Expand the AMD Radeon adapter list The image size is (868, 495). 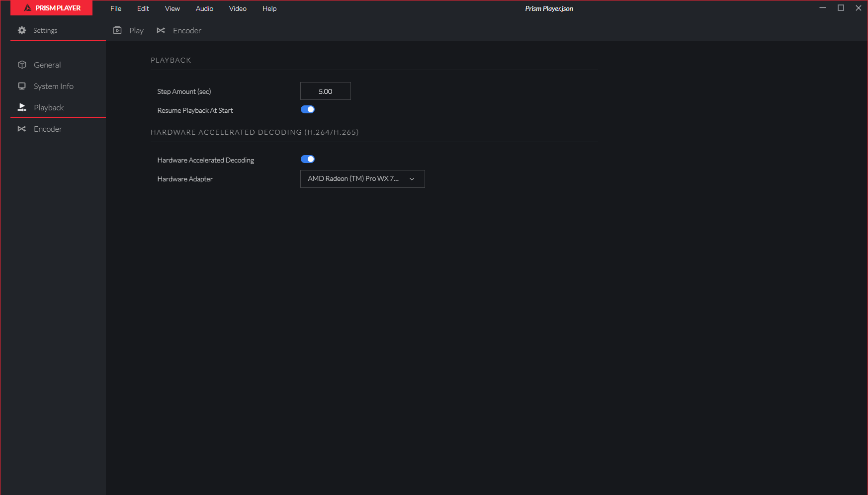click(362, 178)
